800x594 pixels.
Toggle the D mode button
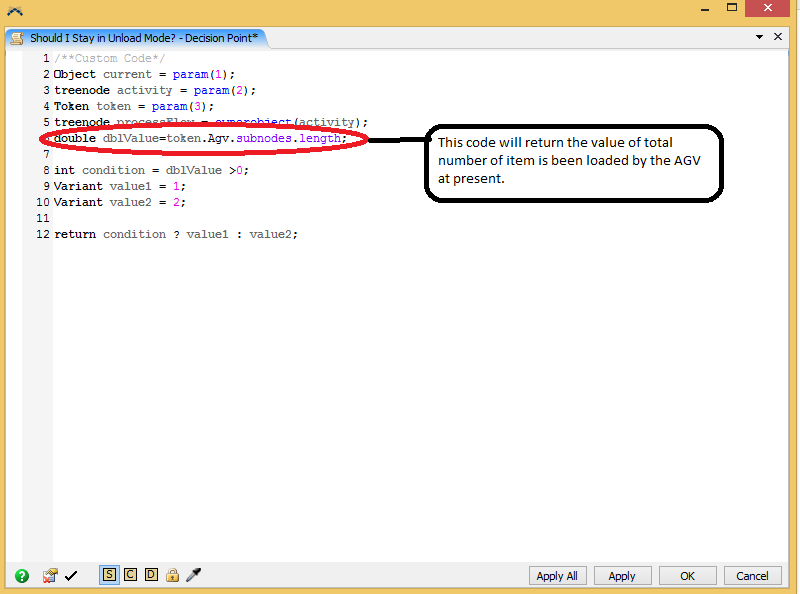click(x=151, y=575)
